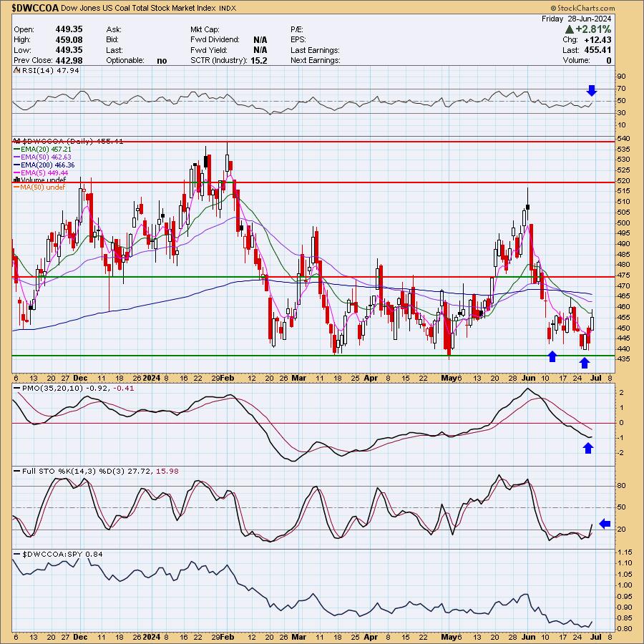Click the EMA(200) 466.36 legend text
This screenshot has height=644, width=644.
(x=48, y=165)
